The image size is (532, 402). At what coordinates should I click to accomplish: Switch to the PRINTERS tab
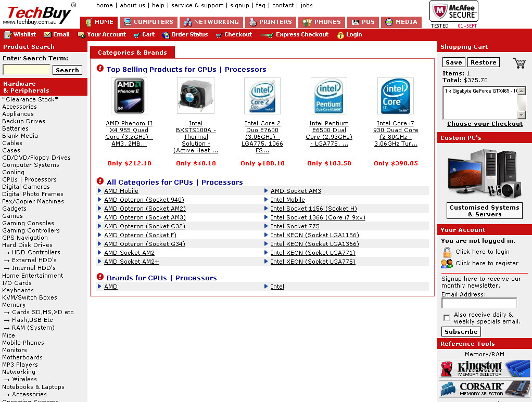[270, 22]
